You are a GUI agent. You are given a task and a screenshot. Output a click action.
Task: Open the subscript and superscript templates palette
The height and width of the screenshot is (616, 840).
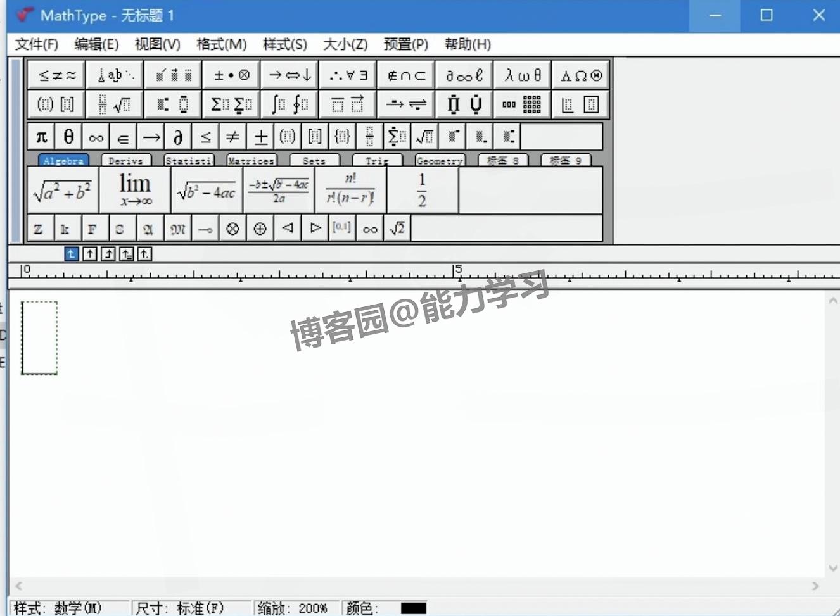[x=174, y=104]
